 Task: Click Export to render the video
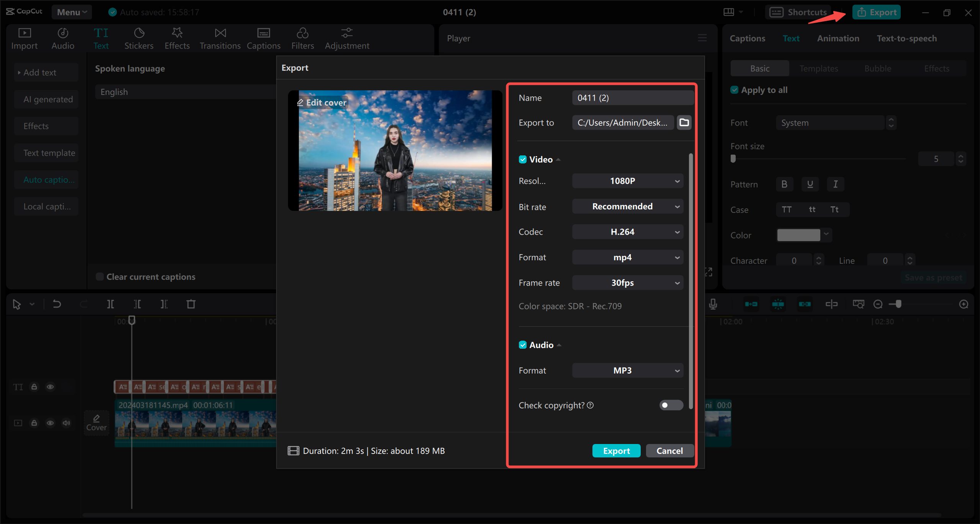click(616, 451)
